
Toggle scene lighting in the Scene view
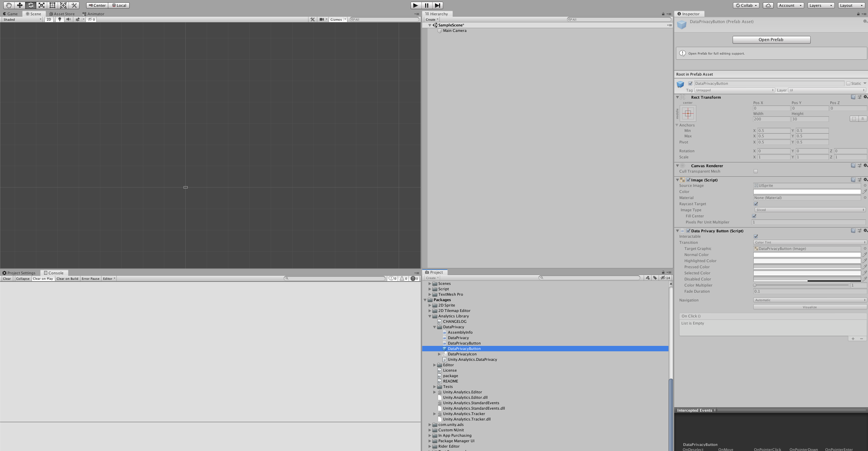click(59, 19)
